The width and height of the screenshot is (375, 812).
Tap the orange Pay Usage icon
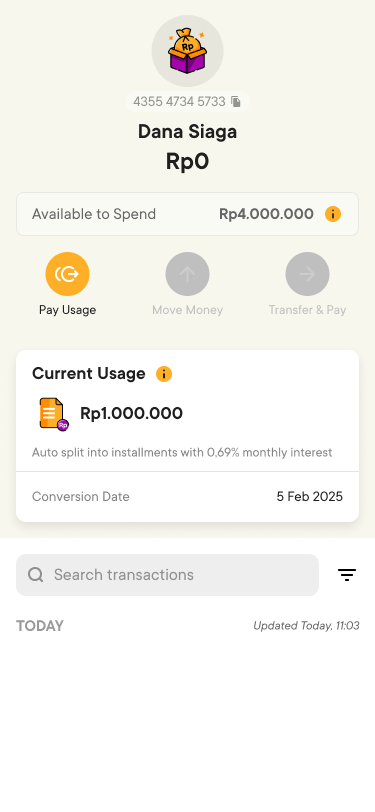pyautogui.click(x=67, y=274)
